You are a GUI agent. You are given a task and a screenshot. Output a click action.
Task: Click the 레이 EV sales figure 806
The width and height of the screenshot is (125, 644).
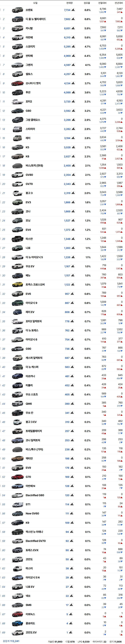[x=67, y=312]
